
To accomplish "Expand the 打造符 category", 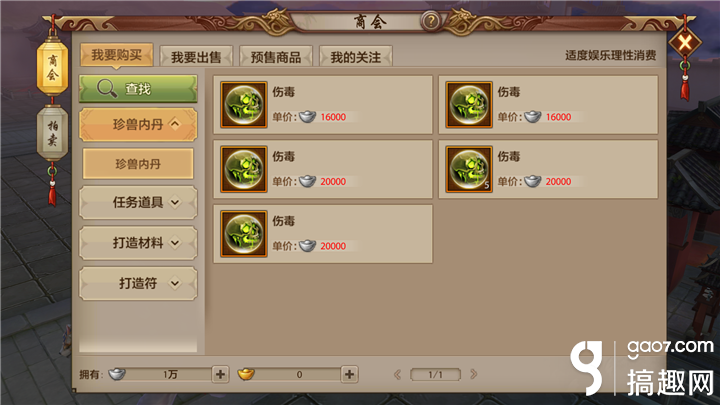I will tap(138, 283).
